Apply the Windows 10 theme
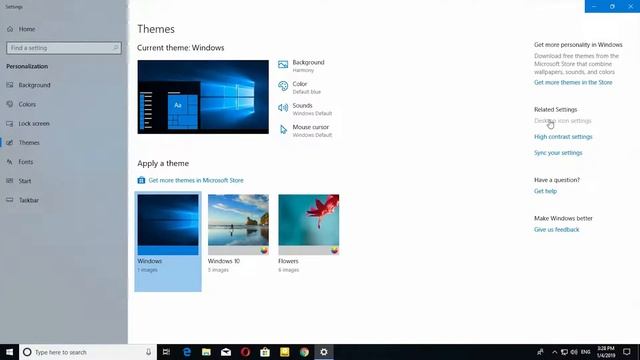Viewport: 640px width, 360px height. tap(238, 233)
